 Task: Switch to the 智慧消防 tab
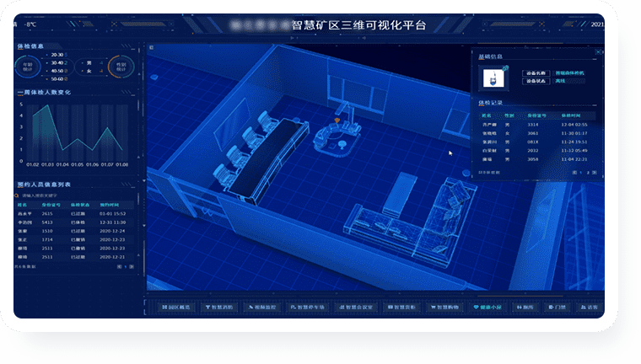219,308
